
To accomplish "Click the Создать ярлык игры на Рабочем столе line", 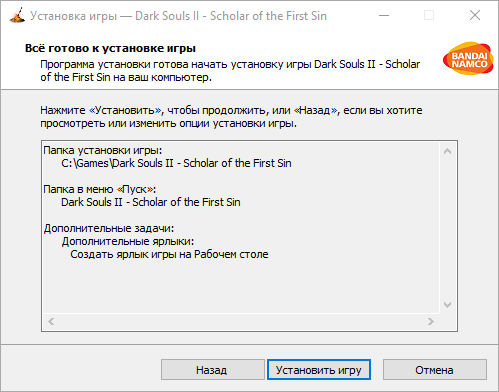I will point(169,254).
